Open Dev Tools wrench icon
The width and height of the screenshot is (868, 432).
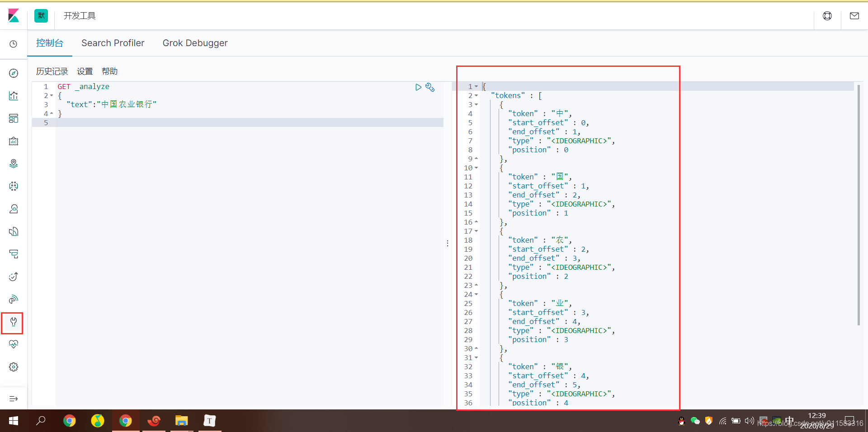(x=14, y=322)
